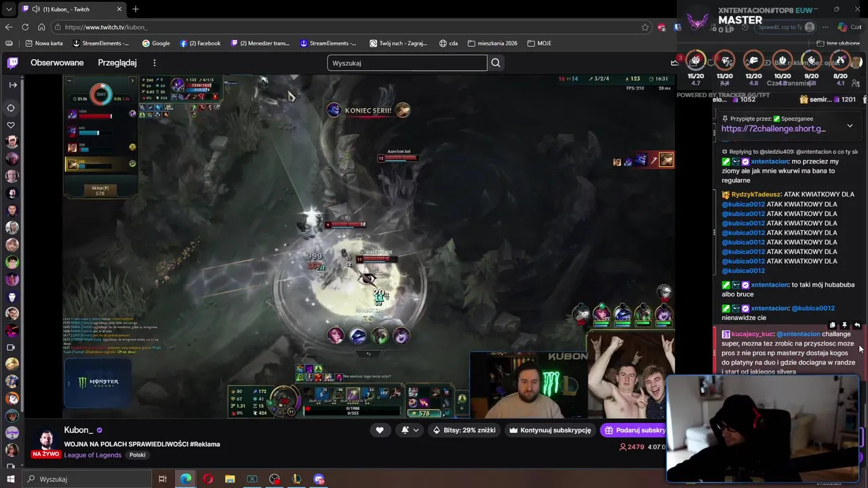Click the Polski language tag
The width and height of the screenshot is (868, 488).
tap(138, 455)
